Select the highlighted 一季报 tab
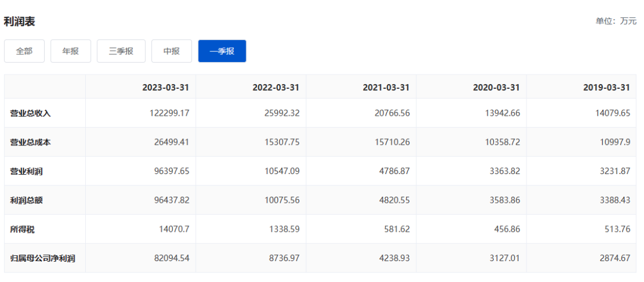Screen dimensions: 644x282 (x=222, y=51)
